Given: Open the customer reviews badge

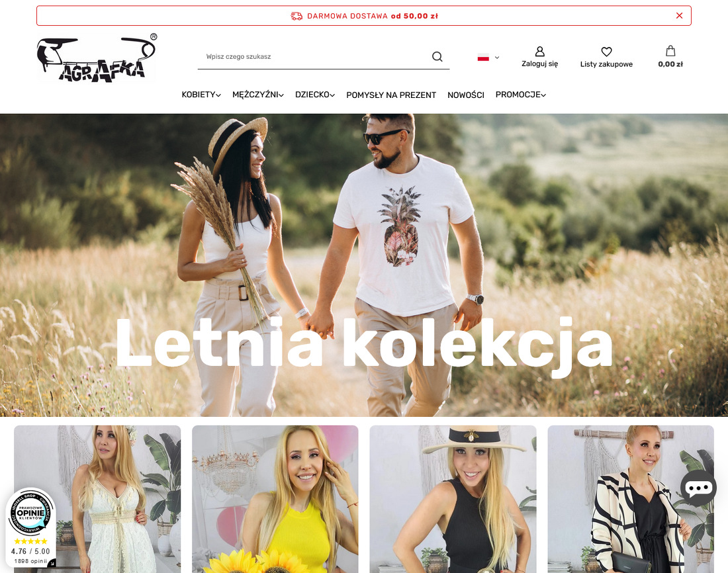Looking at the screenshot, I should 30,527.
